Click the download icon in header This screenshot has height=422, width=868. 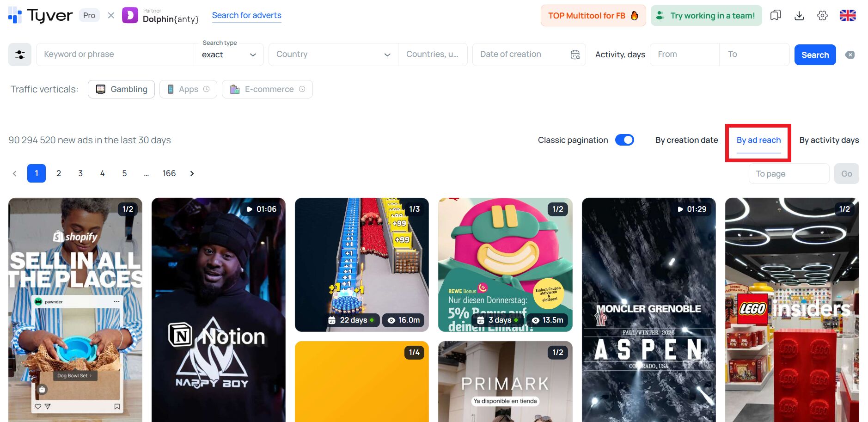(x=799, y=16)
